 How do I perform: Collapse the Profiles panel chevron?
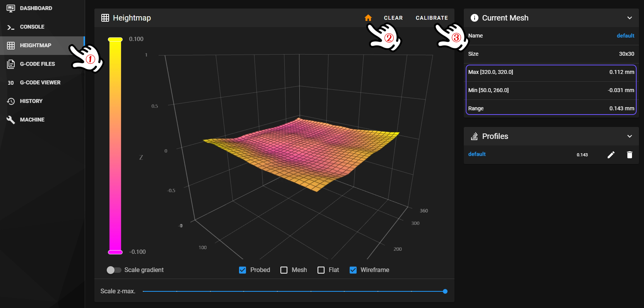tap(629, 136)
